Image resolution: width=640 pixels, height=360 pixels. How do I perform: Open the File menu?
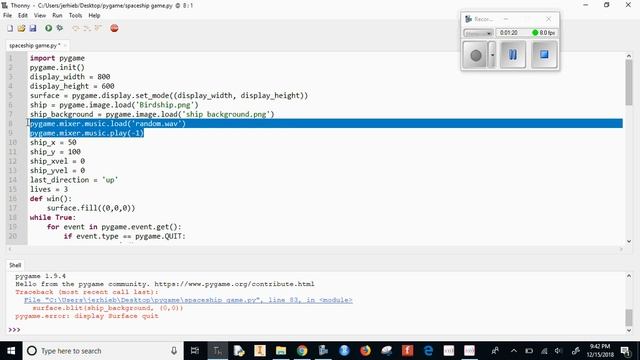(7, 16)
